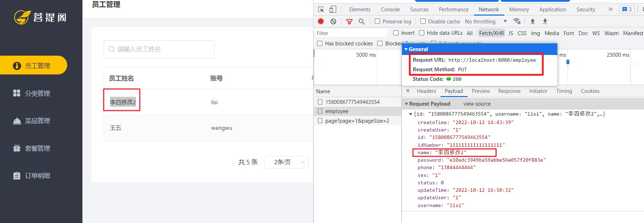644x223 pixels.
Task: Switch to the Preview tab
Action: click(481, 91)
